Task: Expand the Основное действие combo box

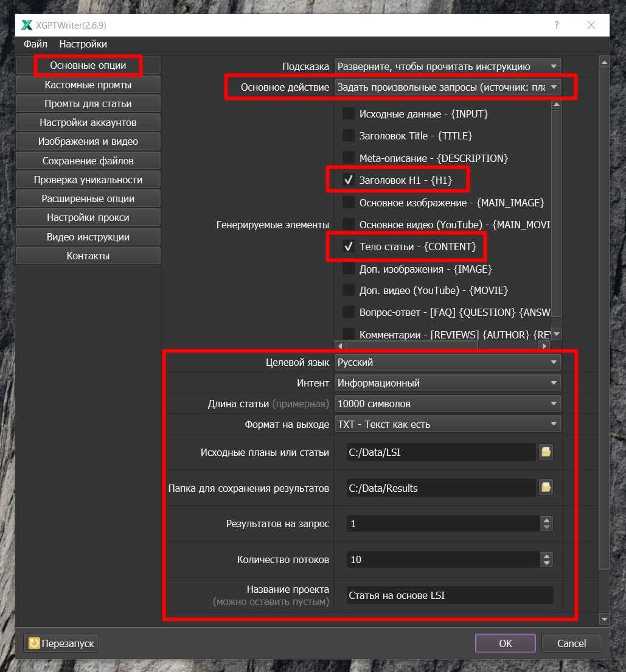Action: pyautogui.click(x=448, y=87)
